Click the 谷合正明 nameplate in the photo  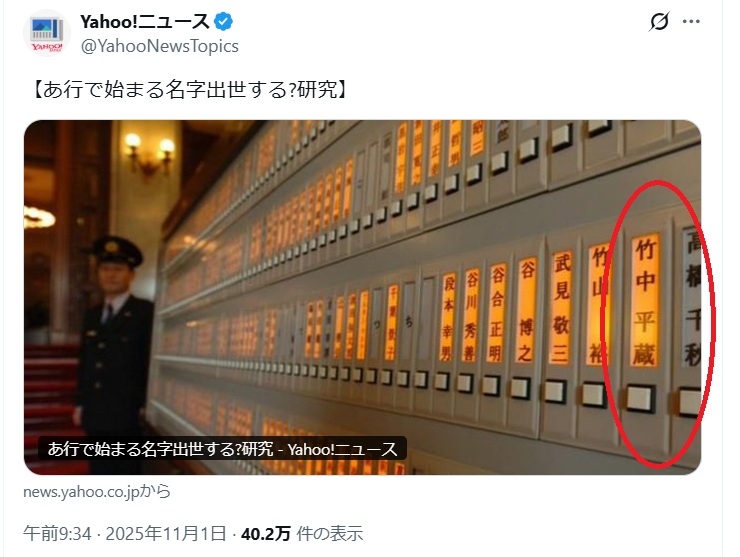click(x=496, y=313)
